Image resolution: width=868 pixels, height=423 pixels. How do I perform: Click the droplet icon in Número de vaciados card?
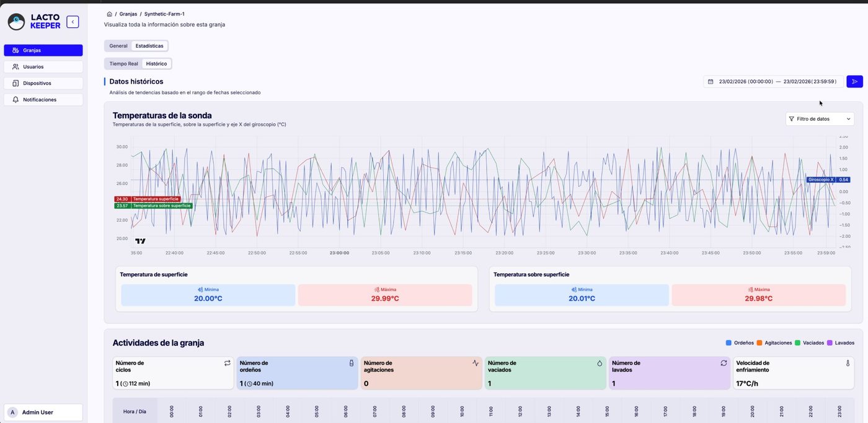[600, 364]
